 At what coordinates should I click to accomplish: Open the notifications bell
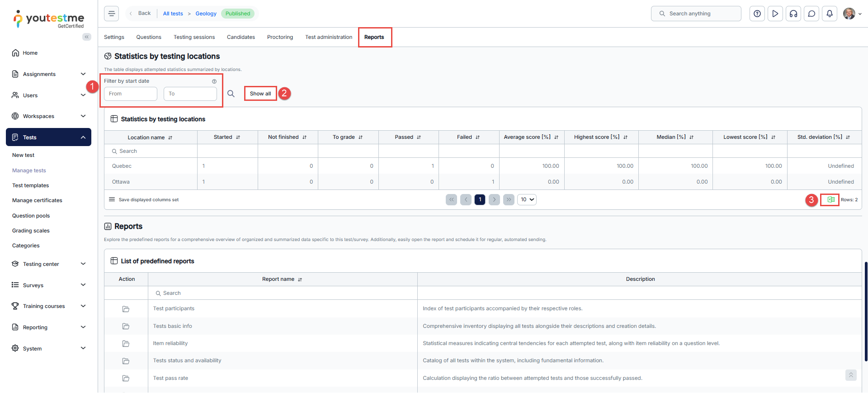tap(830, 14)
